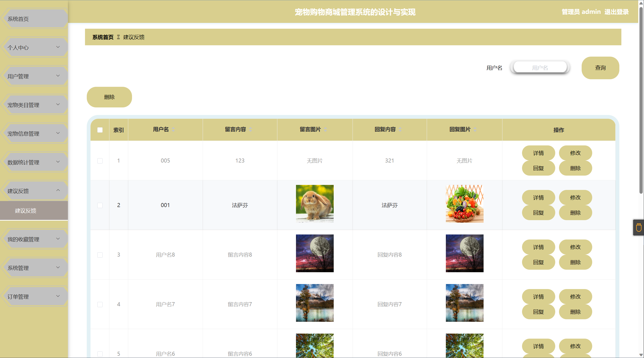This screenshot has height=358, width=644.
Task: Sort by 留言内容 column arrows
Action: pos(250,129)
